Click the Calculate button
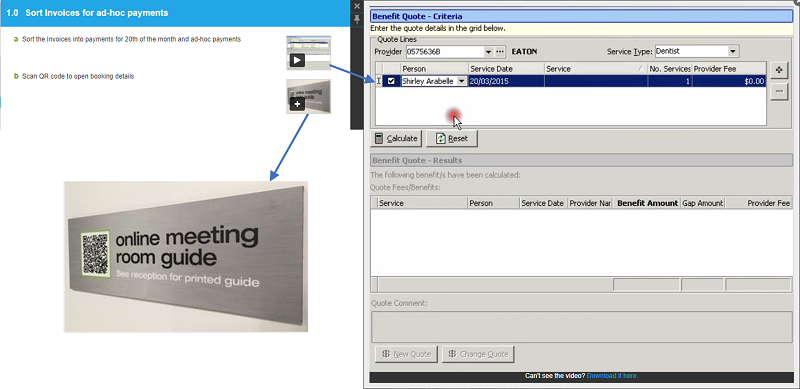The height and width of the screenshot is (389, 800). (x=396, y=138)
